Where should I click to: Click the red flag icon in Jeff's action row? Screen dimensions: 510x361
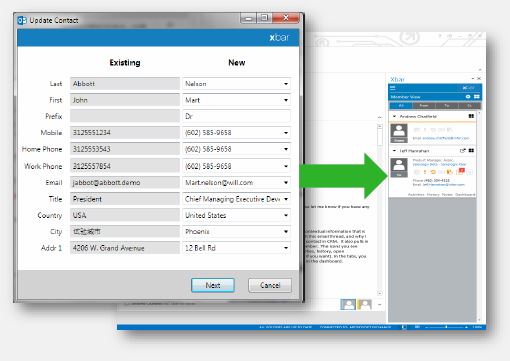[461, 171]
